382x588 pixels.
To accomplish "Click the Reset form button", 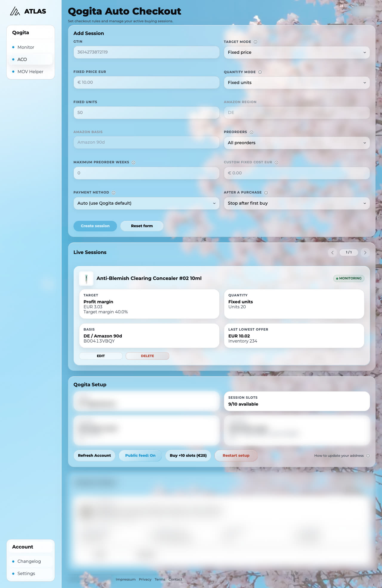I will tap(142, 226).
